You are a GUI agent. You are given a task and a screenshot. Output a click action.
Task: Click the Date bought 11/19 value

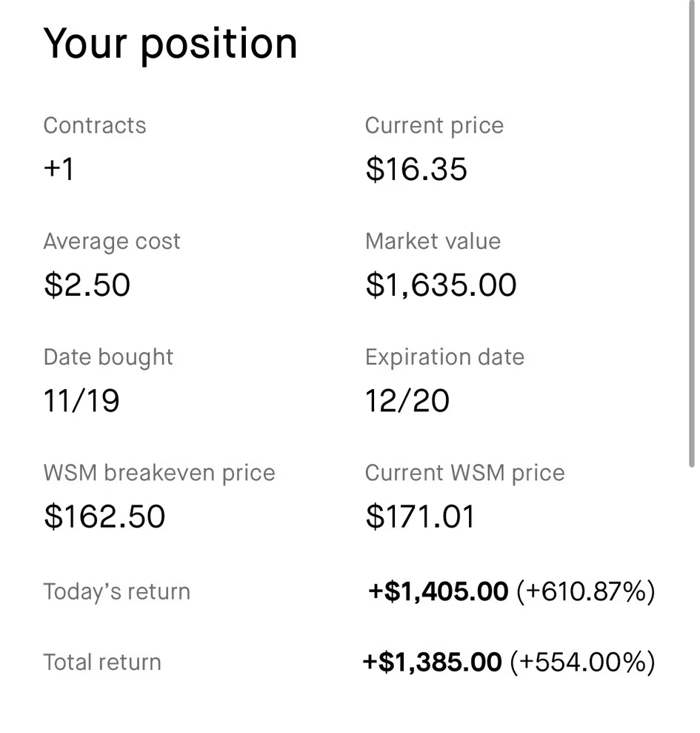click(x=81, y=401)
